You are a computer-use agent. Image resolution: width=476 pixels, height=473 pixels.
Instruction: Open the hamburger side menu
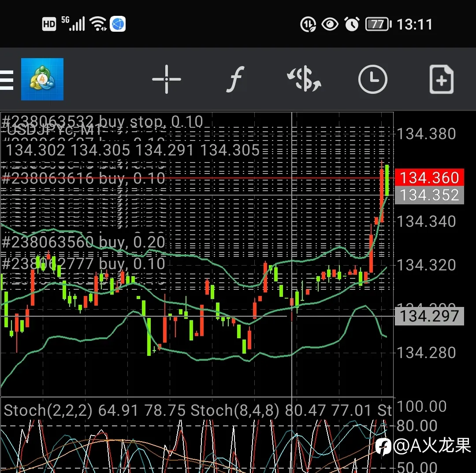(6, 80)
